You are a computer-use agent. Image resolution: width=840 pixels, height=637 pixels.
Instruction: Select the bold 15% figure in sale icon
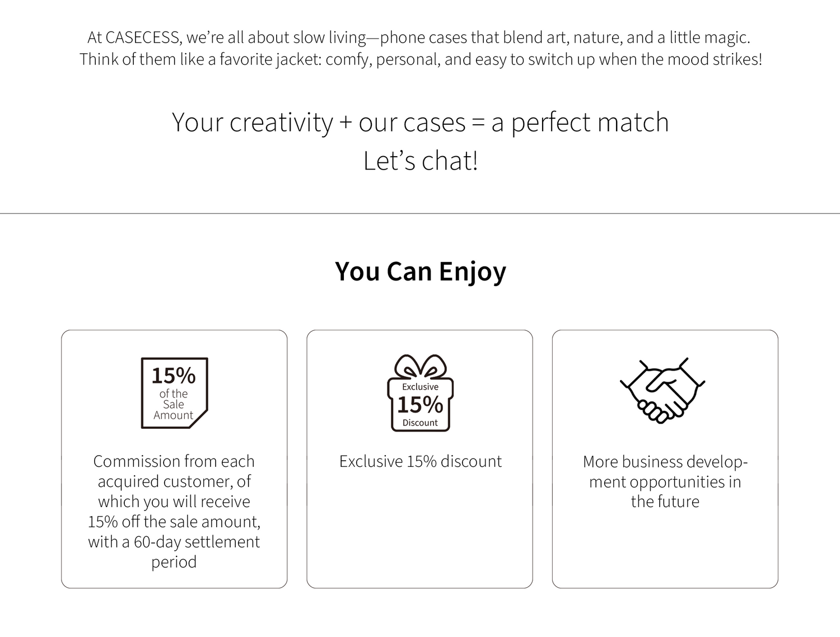pyautogui.click(x=174, y=375)
